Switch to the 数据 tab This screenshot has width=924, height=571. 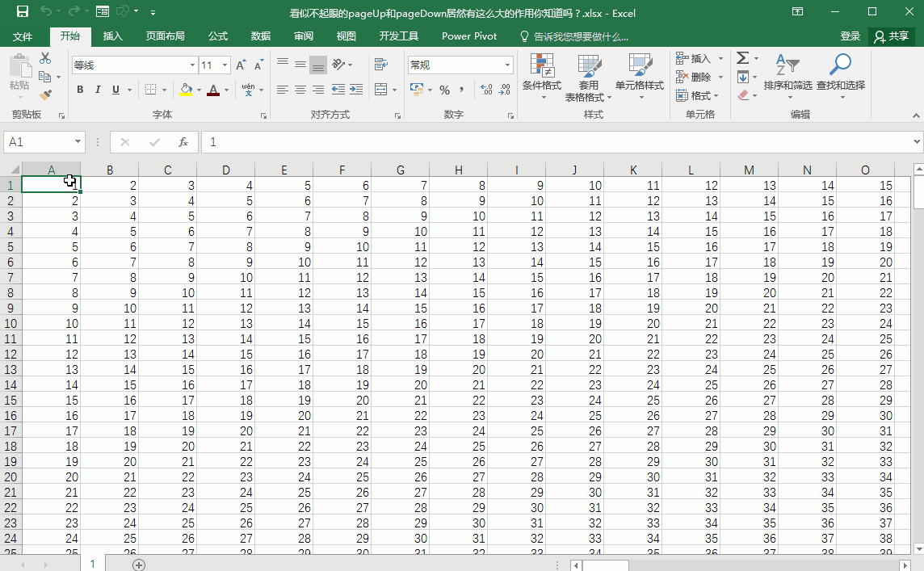click(260, 36)
